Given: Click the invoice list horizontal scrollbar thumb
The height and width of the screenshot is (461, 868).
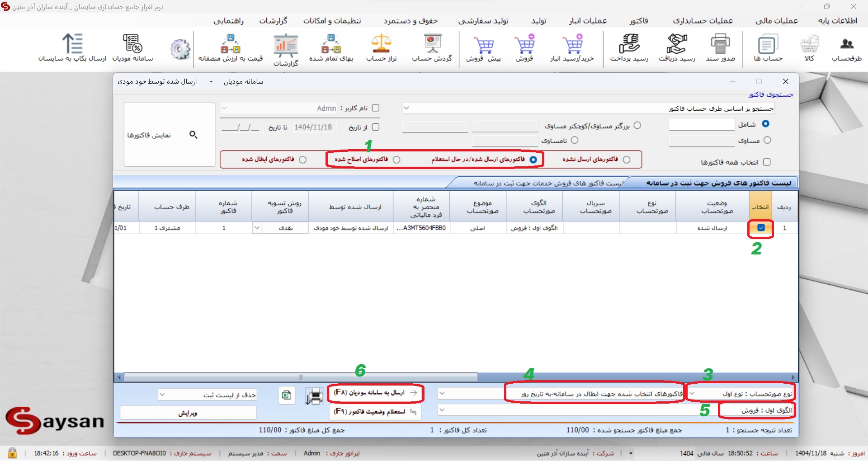Looking at the screenshot, I should coord(301,377).
